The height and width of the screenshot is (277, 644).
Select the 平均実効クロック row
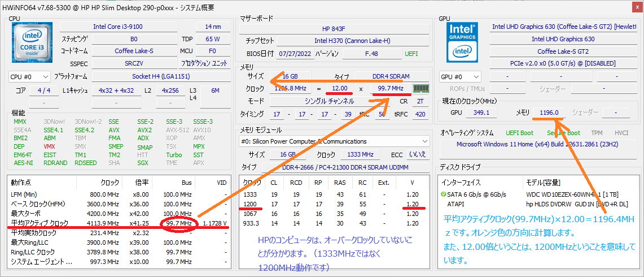point(119,232)
